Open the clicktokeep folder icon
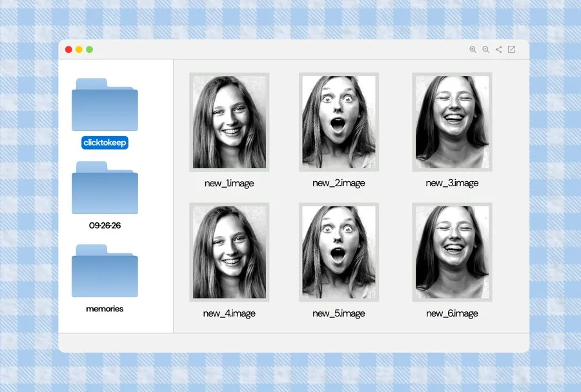Image resolution: width=581 pixels, height=392 pixels. pyautogui.click(x=105, y=104)
